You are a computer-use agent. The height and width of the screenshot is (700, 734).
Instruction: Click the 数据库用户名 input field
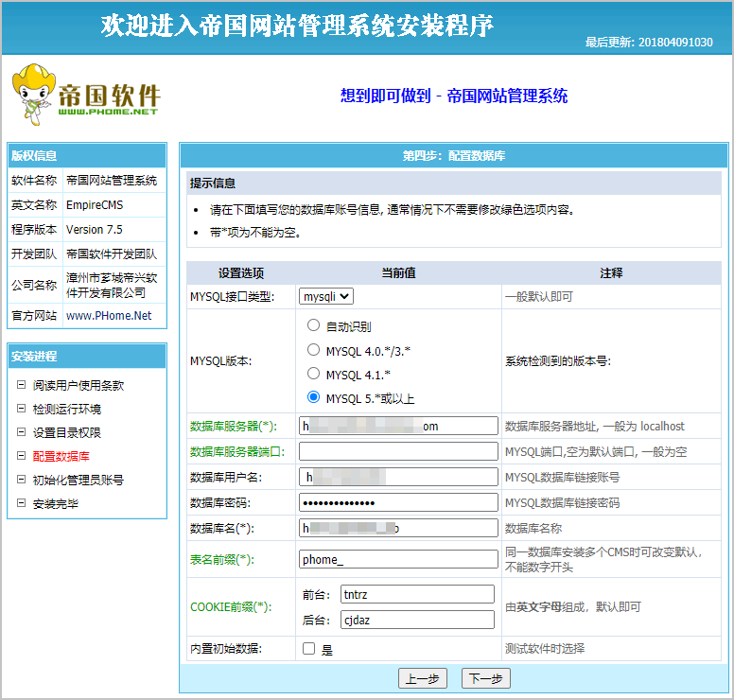click(x=398, y=477)
